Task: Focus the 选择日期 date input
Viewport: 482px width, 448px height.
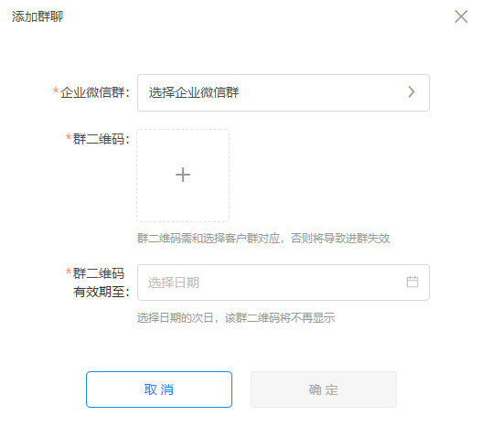Action: point(284,283)
